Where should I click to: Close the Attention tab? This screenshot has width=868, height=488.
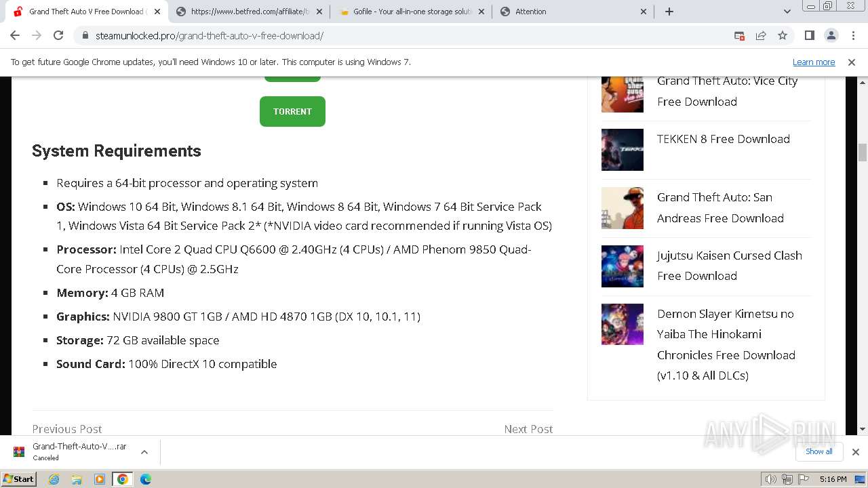pyautogui.click(x=644, y=12)
